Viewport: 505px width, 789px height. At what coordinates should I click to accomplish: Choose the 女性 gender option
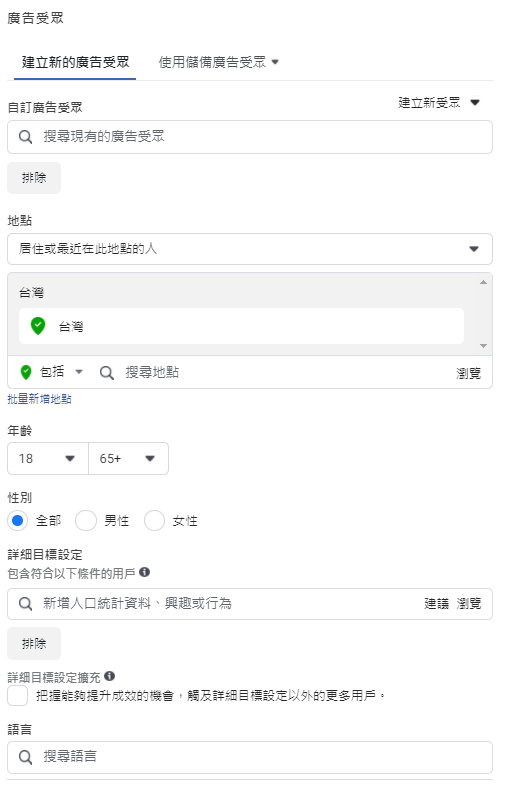pyautogui.click(x=154, y=521)
